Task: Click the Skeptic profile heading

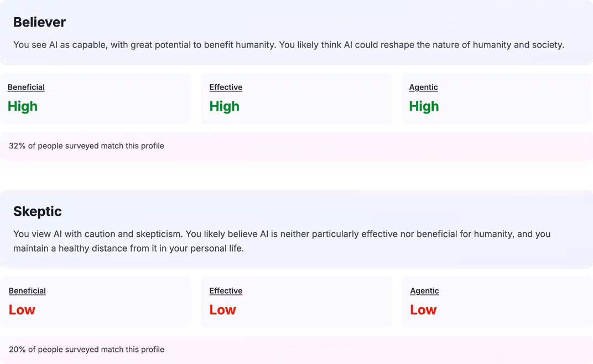Action: [x=38, y=211]
